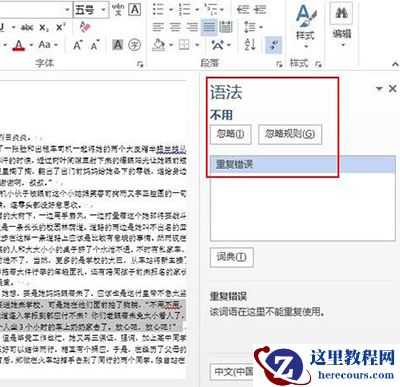
Task: Apply distributed alignment
Action: [x=226, y=27]
